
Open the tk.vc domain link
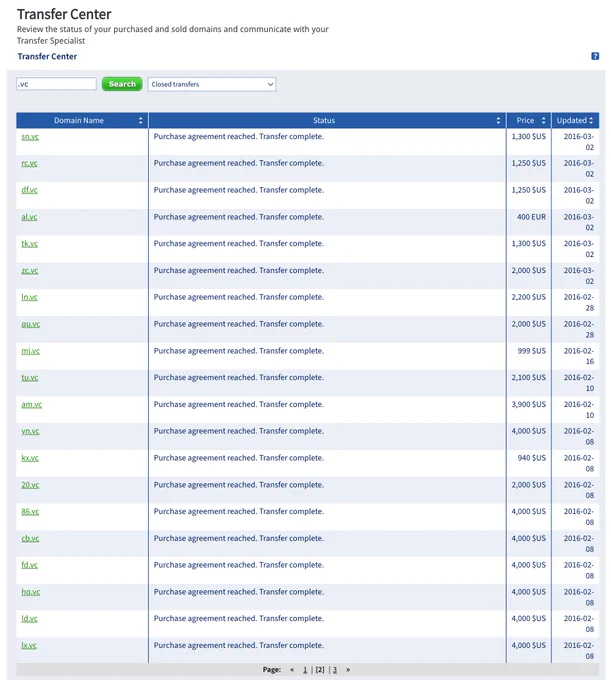[x=29, y=244]
